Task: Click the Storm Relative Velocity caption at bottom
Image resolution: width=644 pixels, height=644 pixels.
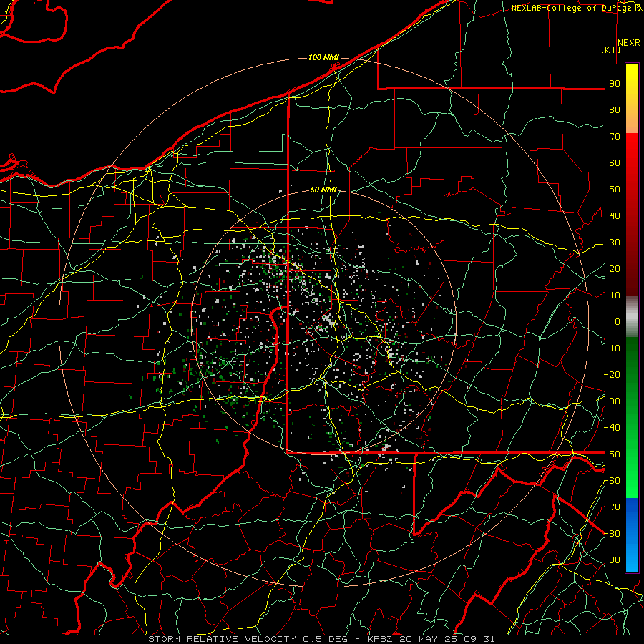Action: coord(321,639)
